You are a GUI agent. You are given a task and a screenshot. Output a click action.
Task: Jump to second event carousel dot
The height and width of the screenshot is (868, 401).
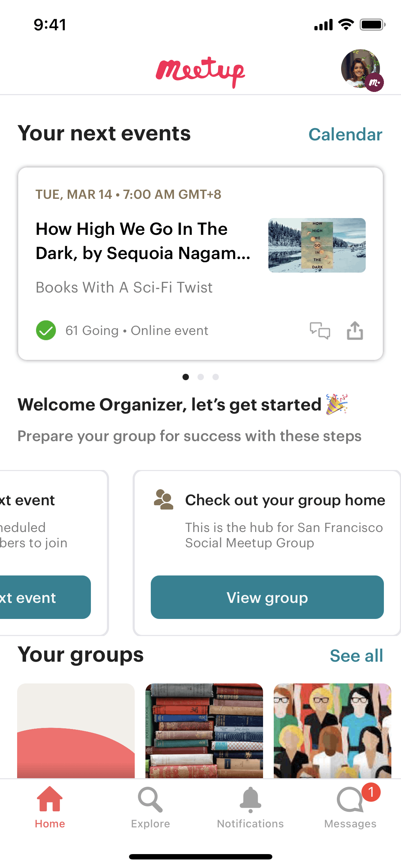pyautogui.click(x=201, y=377)
